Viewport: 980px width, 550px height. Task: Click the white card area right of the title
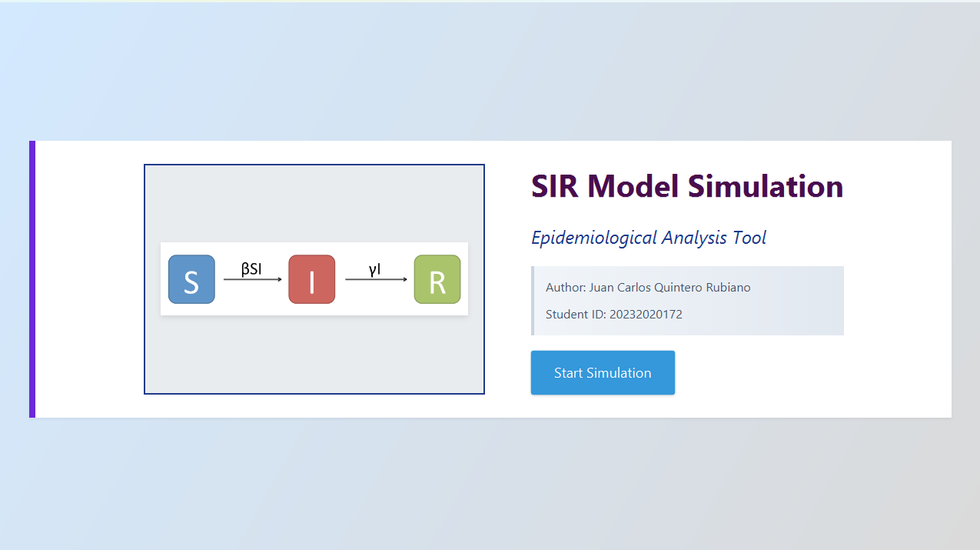click(x=897, y=186)
